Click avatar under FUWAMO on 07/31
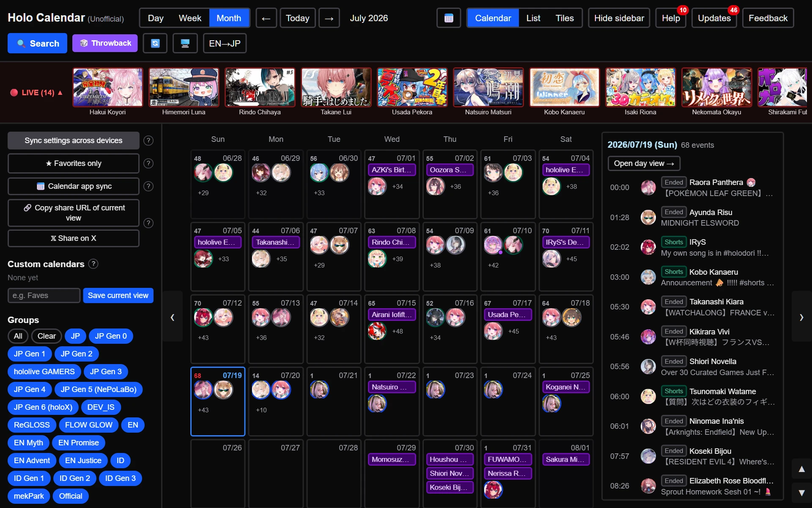 493,490
